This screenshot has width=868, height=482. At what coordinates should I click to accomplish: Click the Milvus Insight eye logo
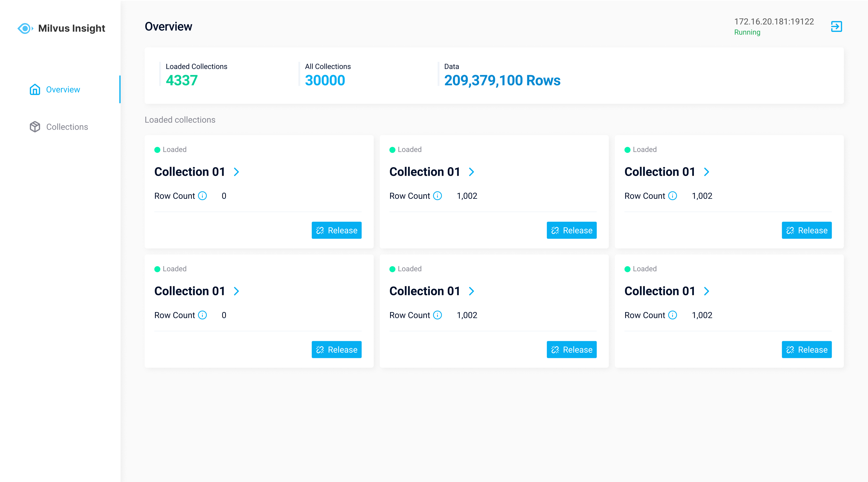25,28
